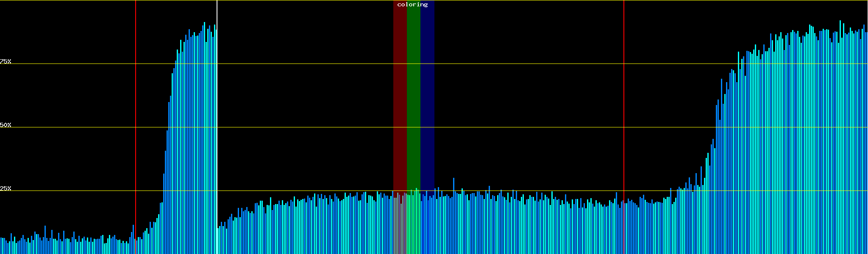Click the 50% yellow gridline

click(x=509, y=127)
